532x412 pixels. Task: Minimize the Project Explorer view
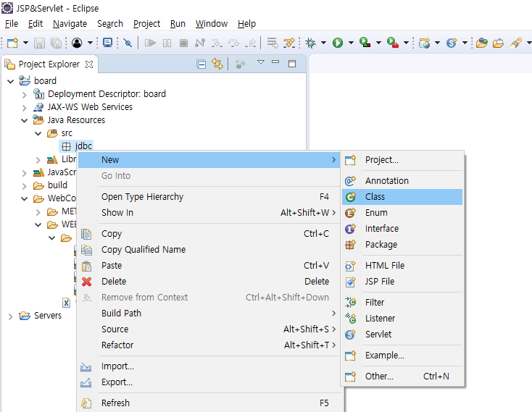pyautogui.click(x=275, y=62)
